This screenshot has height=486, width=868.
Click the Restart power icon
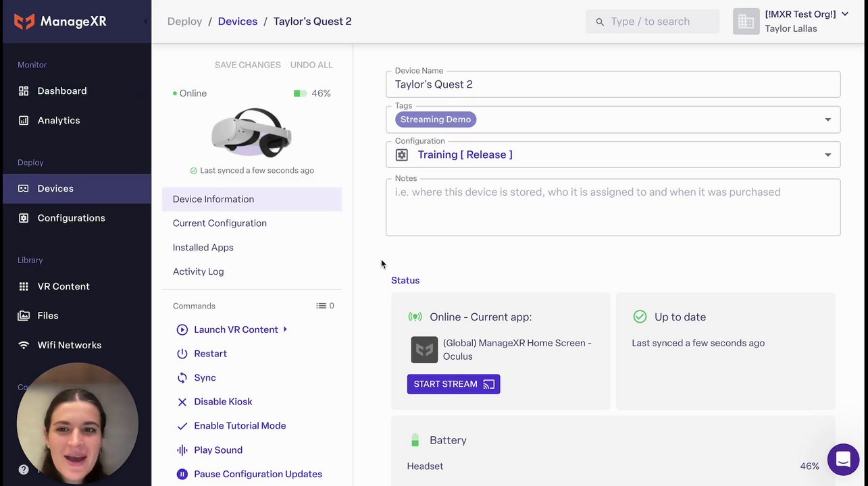[x=182, y=354]
